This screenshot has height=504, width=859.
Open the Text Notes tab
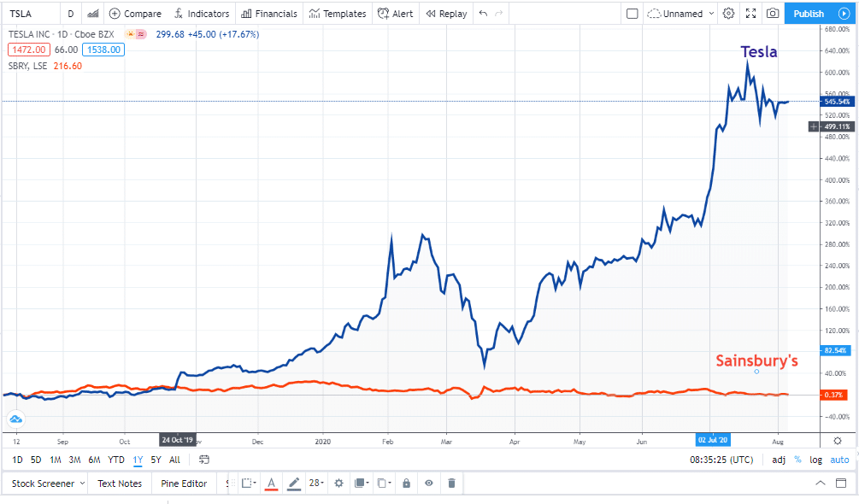pos(120,483)
